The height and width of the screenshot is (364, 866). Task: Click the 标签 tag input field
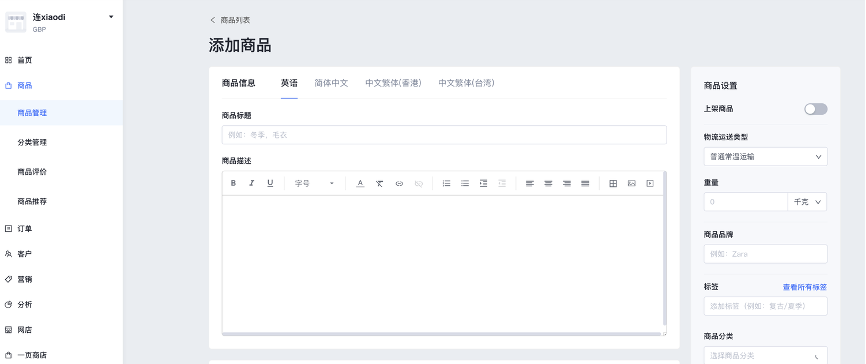tap(765, 306)
